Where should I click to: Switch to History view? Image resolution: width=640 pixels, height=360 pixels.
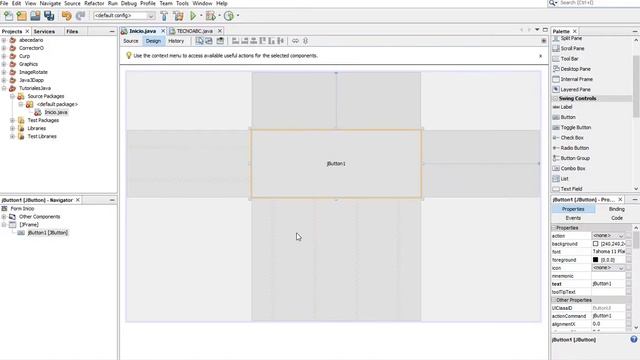click(x=176, y=41)
